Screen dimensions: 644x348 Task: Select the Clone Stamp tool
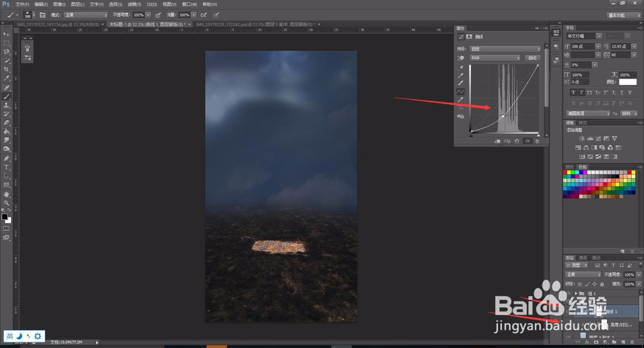pyautogui.click(x=6, y=105)
